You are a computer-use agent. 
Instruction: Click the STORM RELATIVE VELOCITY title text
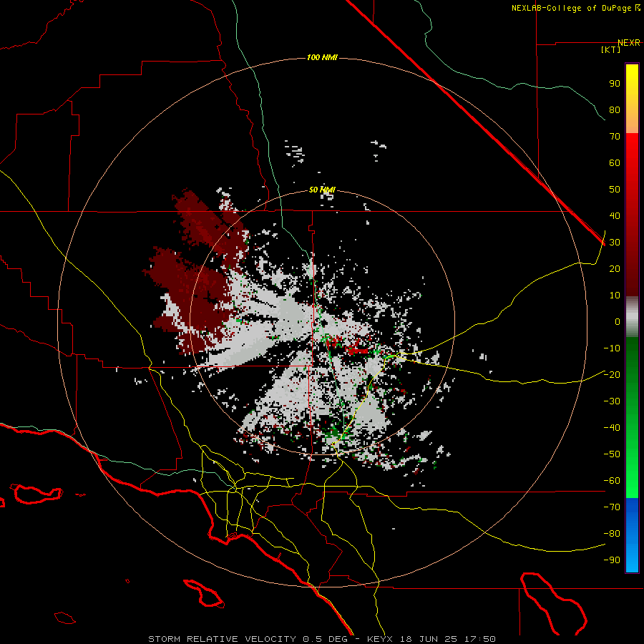click(223, 639)
